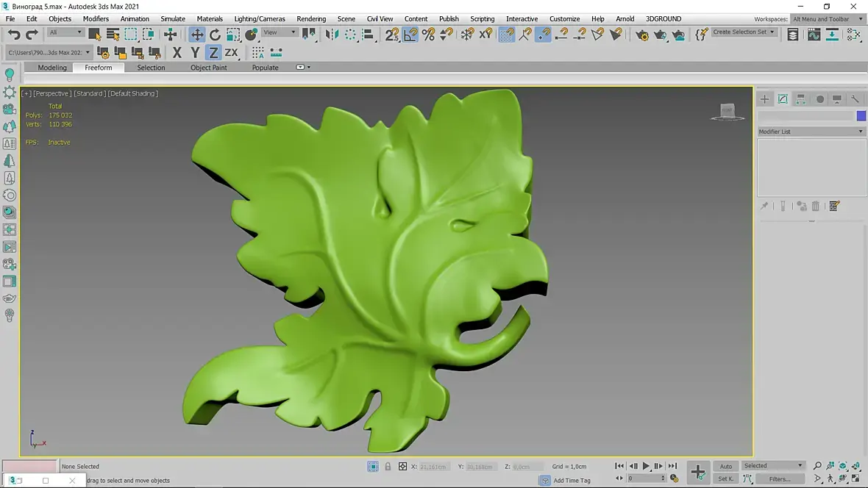Screen dimensions: 868x488
Task: Open the View reference coordinate dropdown
Action: coord(280,32)
